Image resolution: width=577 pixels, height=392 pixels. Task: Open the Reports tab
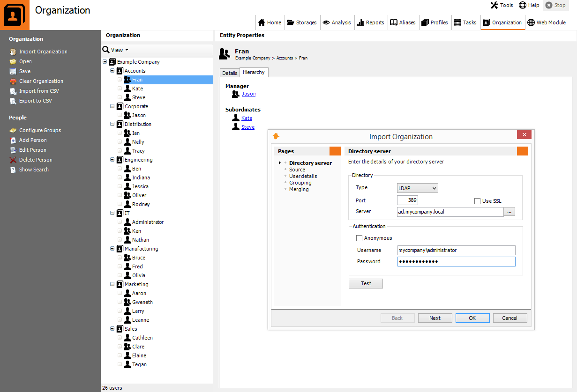pos(370,22)
